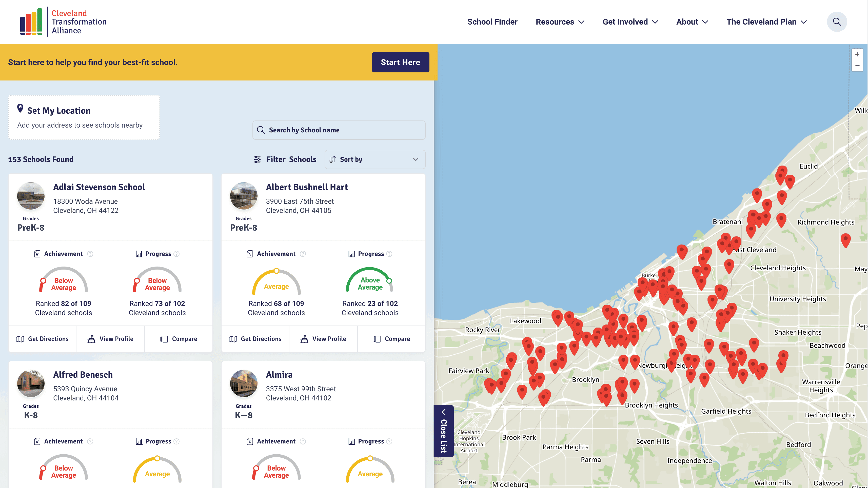Click Achievement help icon for Adlai Stevenson
This screenshot has height=488, width=868.
[90, 254]
